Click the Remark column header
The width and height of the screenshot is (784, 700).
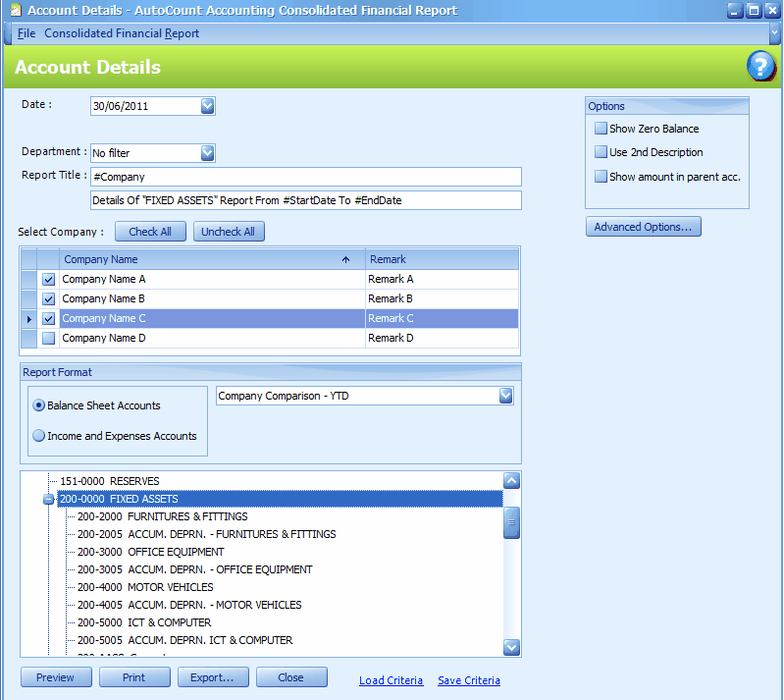[x=442, y=259]
